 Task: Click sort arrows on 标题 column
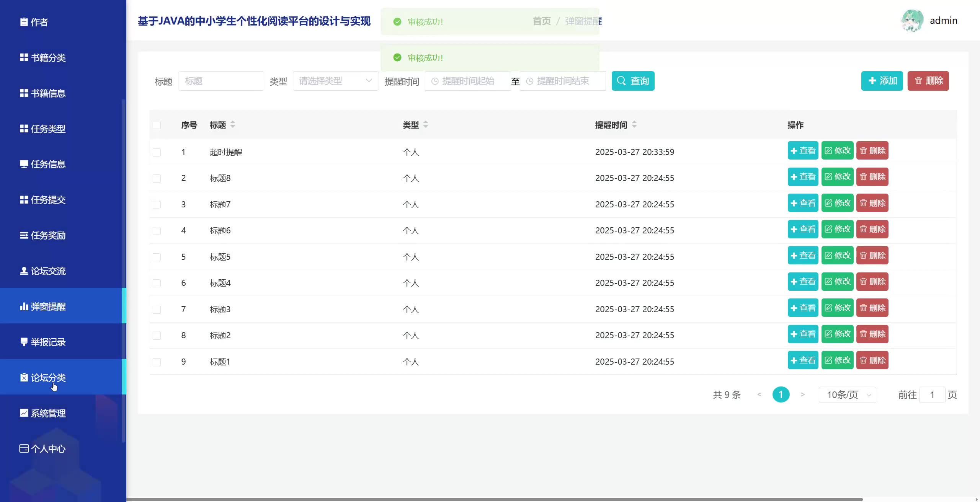click(x=233, y=125)
